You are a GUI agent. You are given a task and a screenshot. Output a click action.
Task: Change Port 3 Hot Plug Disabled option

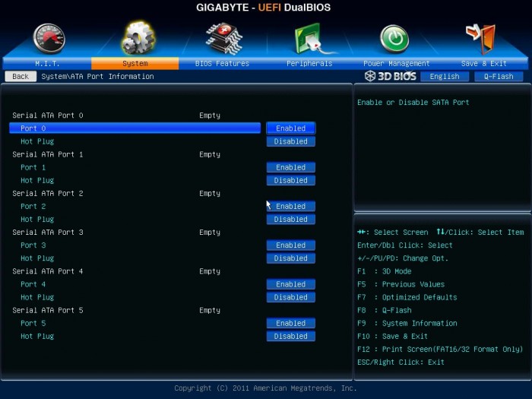(x=291, y=258)
